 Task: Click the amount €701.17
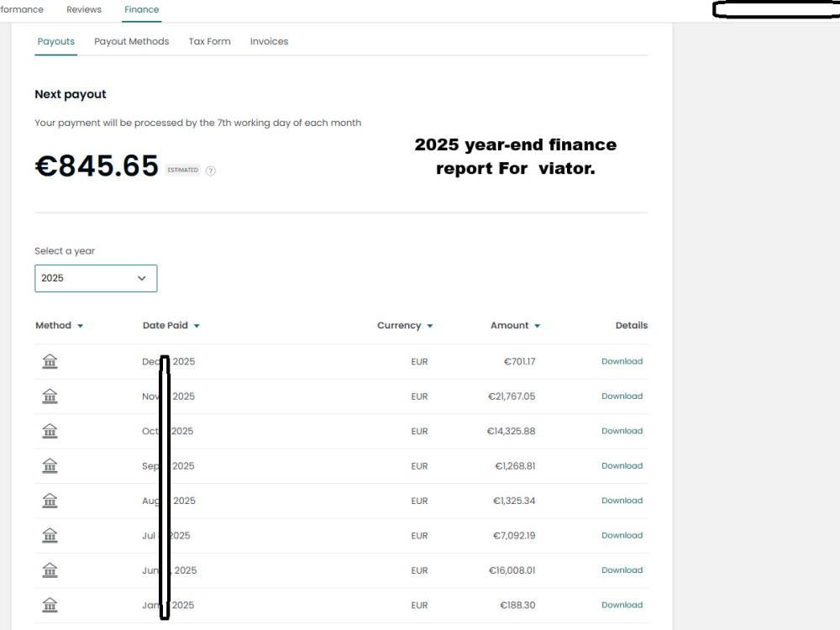(519, 361)
